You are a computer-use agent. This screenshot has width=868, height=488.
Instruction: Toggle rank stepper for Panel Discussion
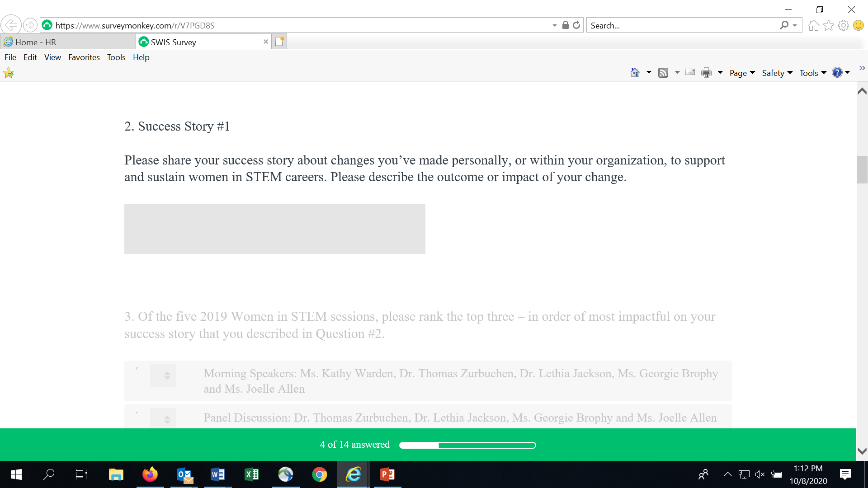167,419
